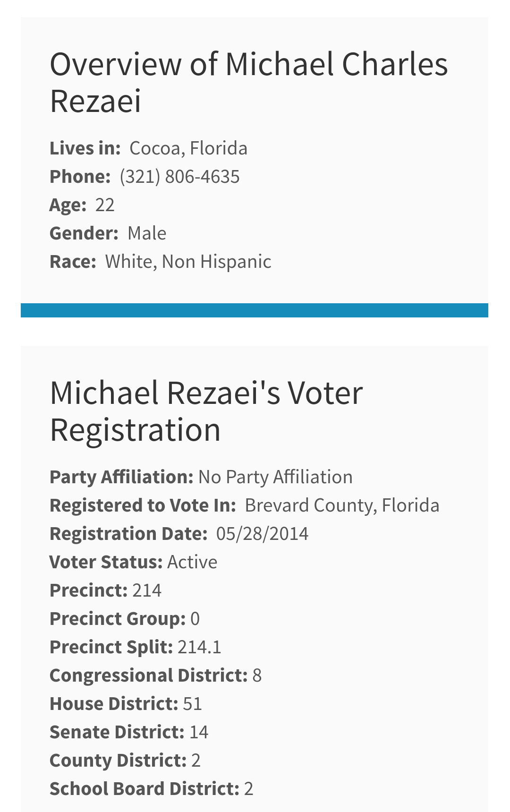The image size is (510, 812).
Task: Click the Michael Rezaei's Voter Registration heading
Action: coord(206,411)
